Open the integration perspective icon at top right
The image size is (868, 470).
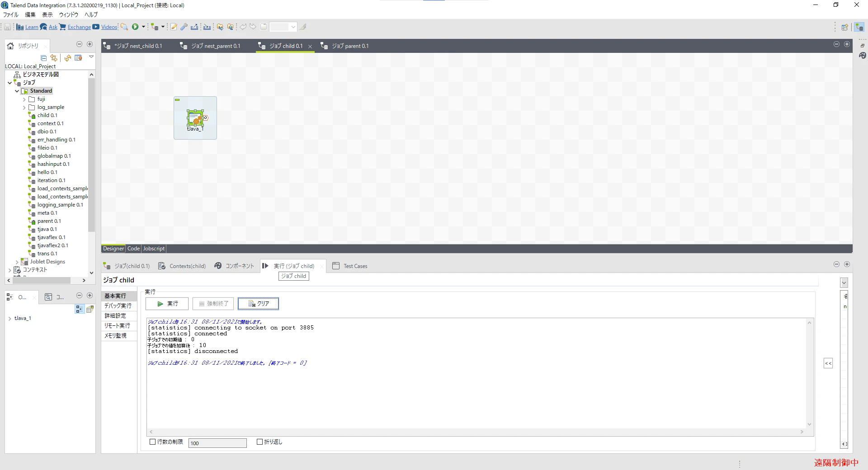(859, 27)
